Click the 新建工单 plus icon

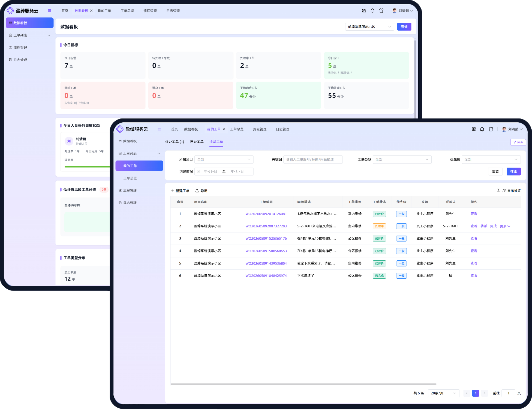[173, 191]
